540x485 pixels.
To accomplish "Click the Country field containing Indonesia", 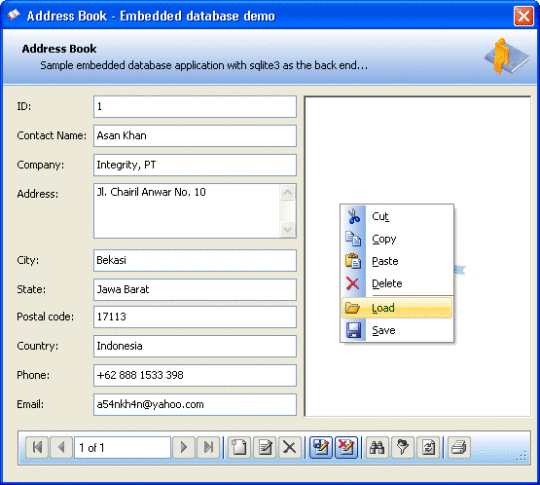I will click(195, 346).
